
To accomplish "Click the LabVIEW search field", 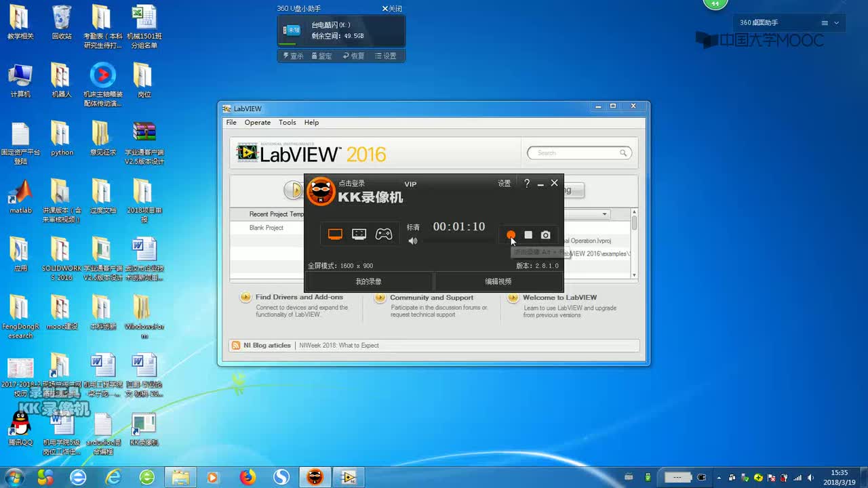I will click(x=579, y=153).
